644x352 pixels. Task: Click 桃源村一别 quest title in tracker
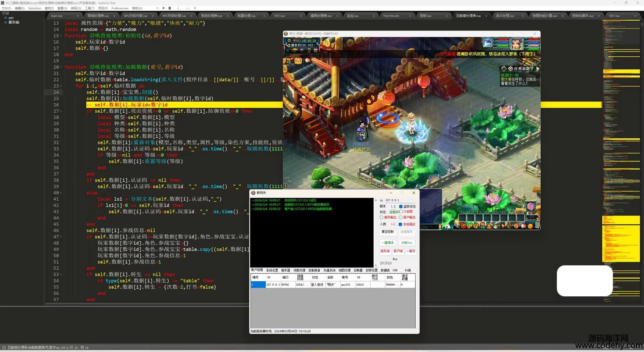pyautogui.click(x=510, y=75)
